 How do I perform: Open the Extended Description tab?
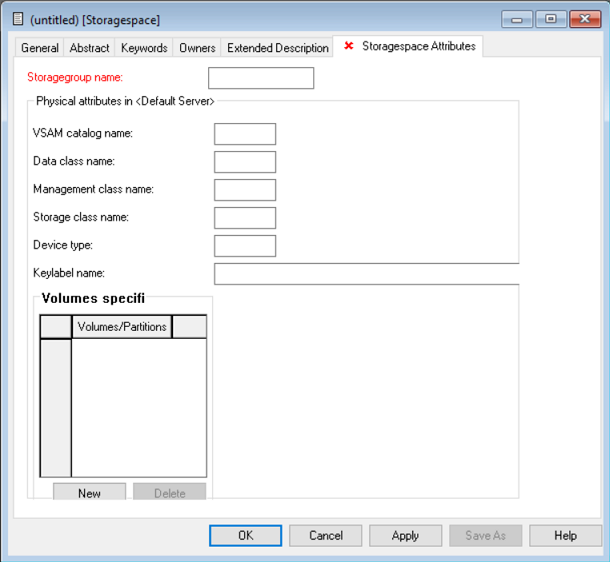(x=278, y=48)
